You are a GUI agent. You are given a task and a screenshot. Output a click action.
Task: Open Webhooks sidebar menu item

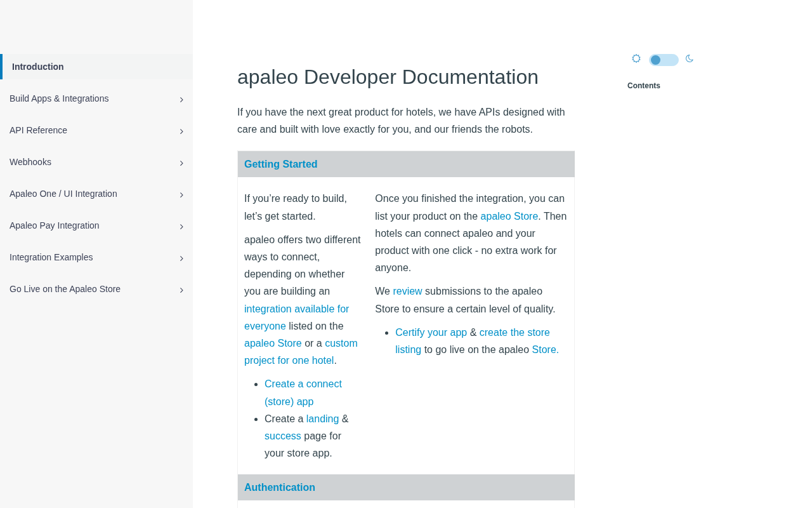(30, 162)
